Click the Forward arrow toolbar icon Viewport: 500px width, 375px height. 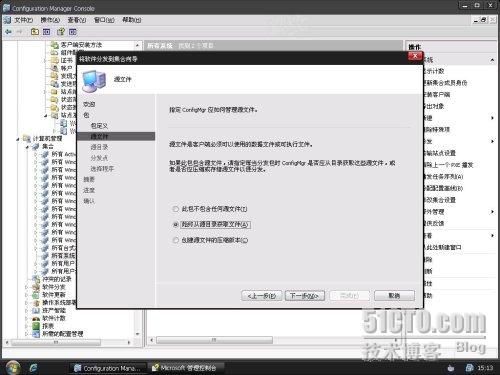pos(19,32)
